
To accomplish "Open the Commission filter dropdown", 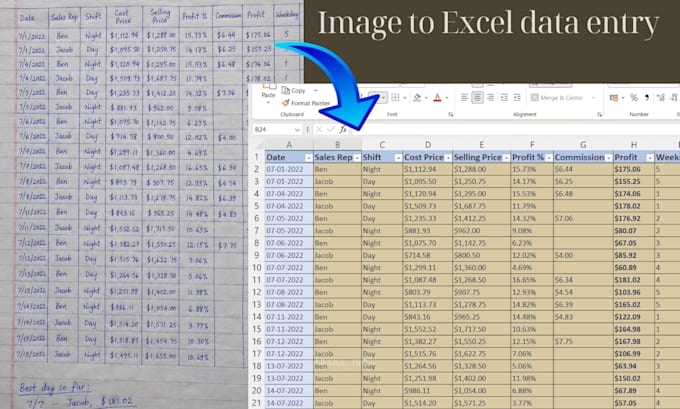I will (608, 158).
